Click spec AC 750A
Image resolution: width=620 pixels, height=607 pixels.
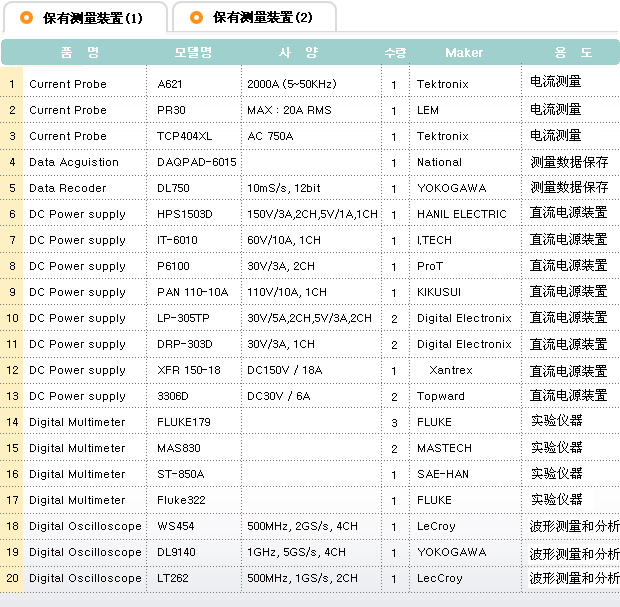click(x=270, y=136)
